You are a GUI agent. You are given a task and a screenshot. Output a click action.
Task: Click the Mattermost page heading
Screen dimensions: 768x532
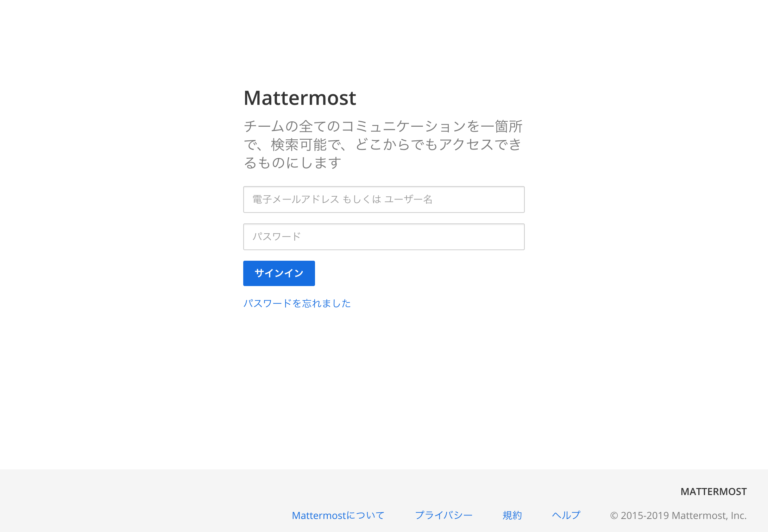coord(300,97)
